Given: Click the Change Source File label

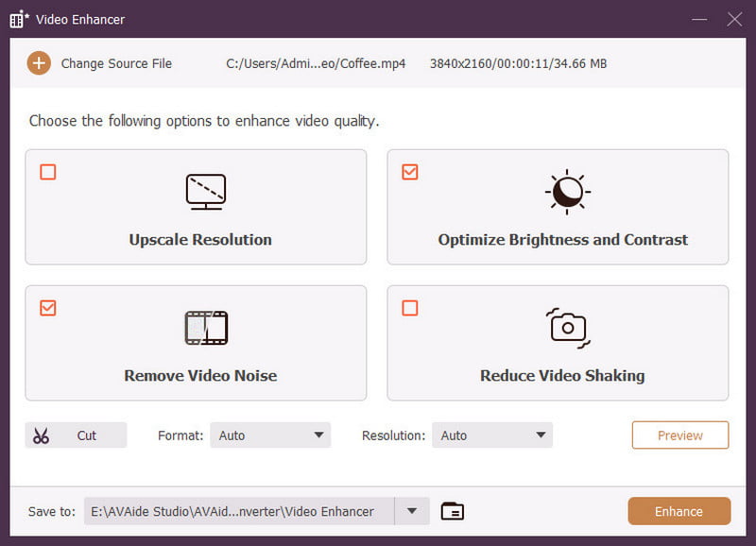Looking at the screenshot, I should pos(116,63).
